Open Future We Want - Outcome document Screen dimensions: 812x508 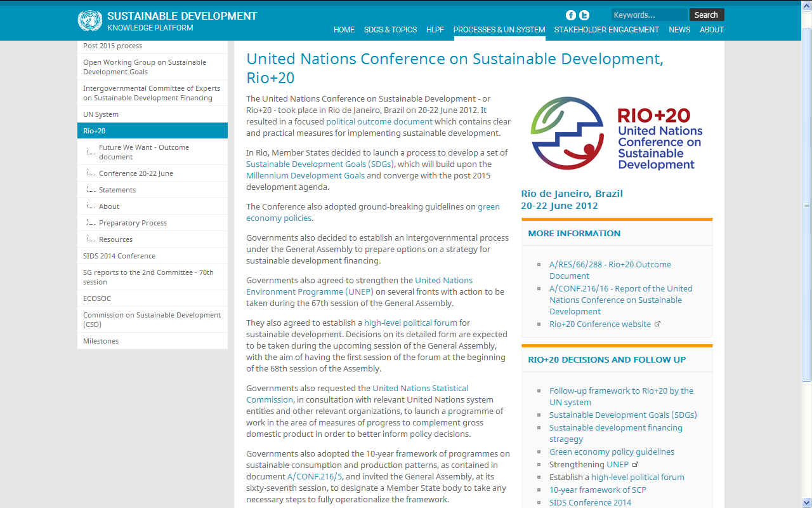tap(152, 152)
